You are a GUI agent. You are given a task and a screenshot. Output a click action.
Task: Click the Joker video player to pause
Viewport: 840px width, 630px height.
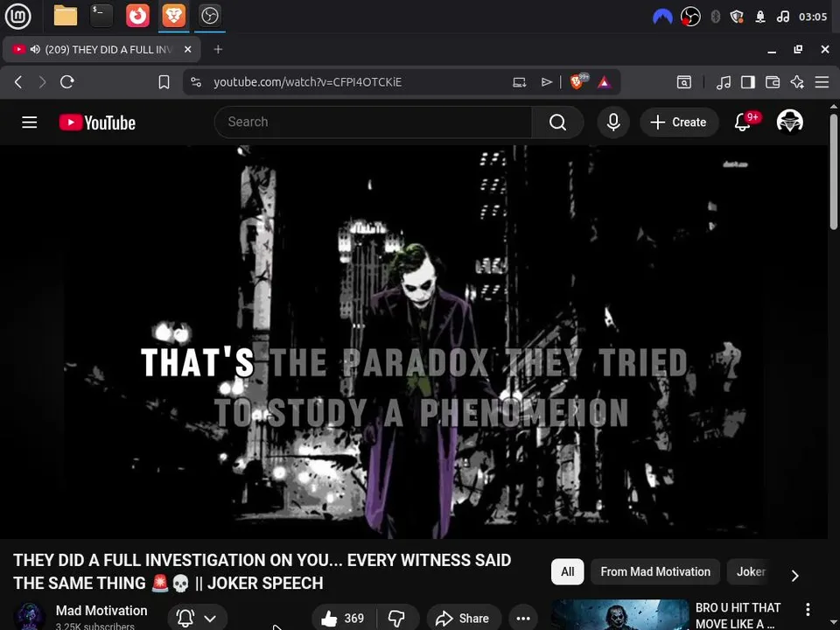(x=414, y=342)
